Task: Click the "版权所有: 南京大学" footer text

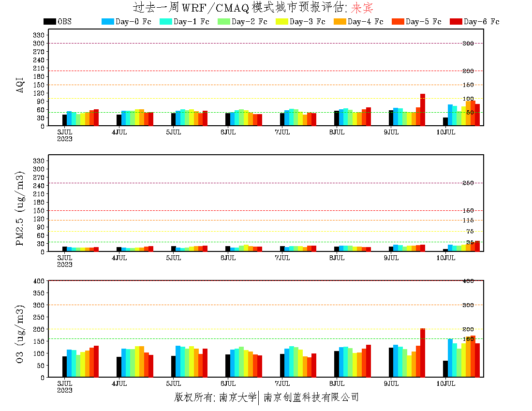Action: pyautogui.click(x=215, y=397)
